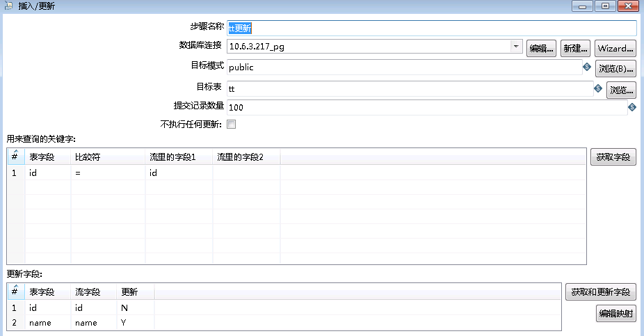Image resolution: width=644 pixels, height=336 pixels.
Task: Click the variable icon beside 目标表 field
Action: click(598, 88)
